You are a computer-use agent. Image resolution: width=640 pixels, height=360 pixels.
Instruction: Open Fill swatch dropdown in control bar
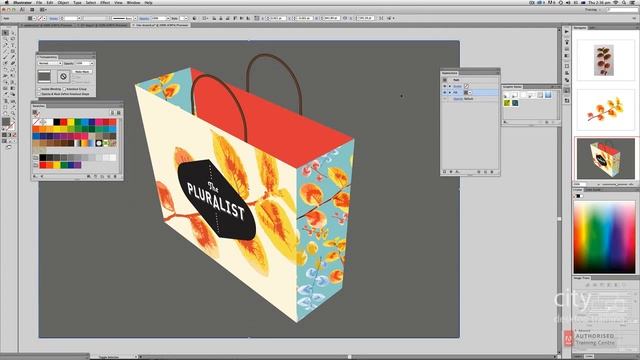coord(34,18)
